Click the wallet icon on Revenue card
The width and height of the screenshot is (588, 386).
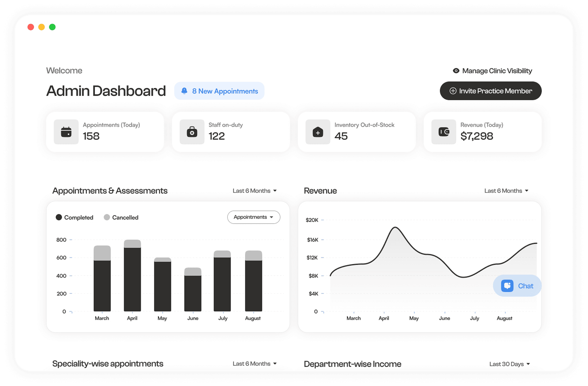pos(444,132)
